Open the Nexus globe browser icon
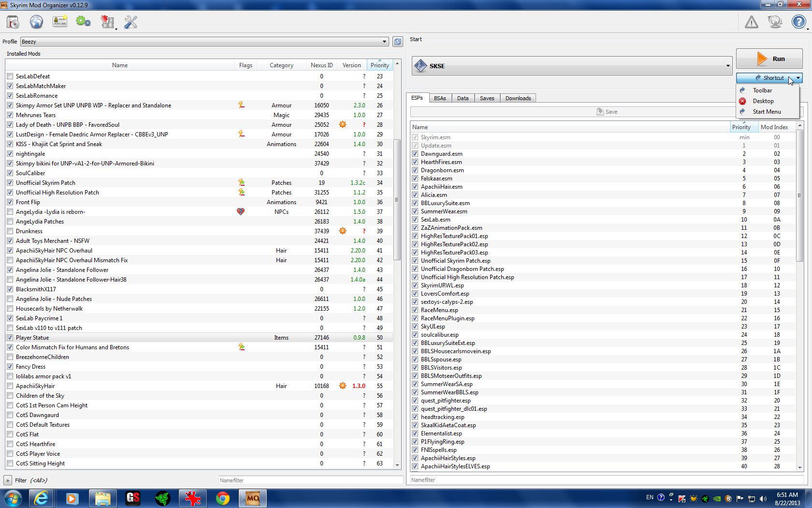Screen dimensions: 812x508 (x=36, y=22)
